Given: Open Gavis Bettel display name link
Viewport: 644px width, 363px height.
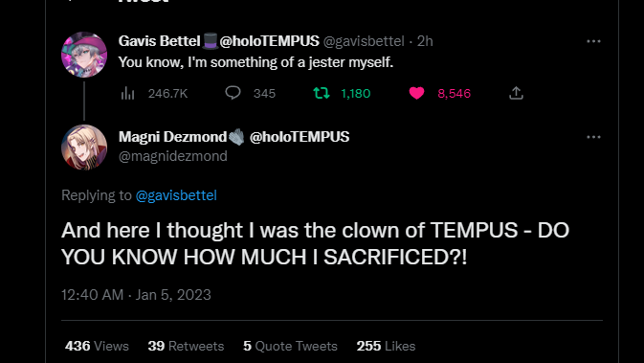Looking at the screenshot, I should coord(219,41).
